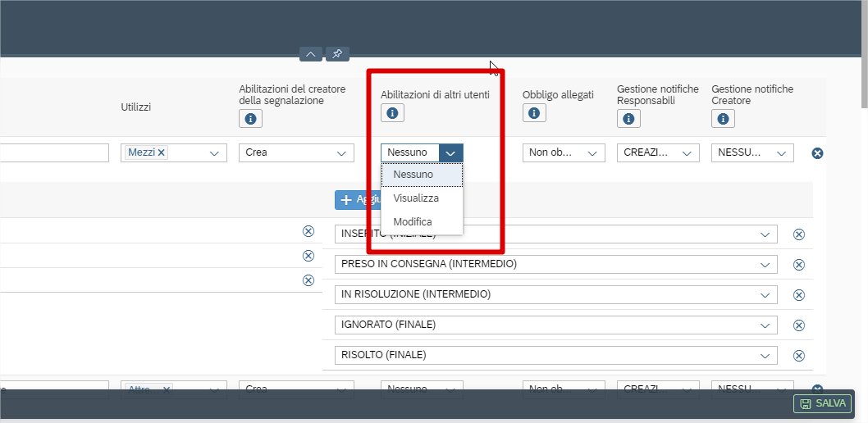Screen dimensions: 868x423
Task: Click the text input left of Utilizzi
Action: [x=54, y=153]
